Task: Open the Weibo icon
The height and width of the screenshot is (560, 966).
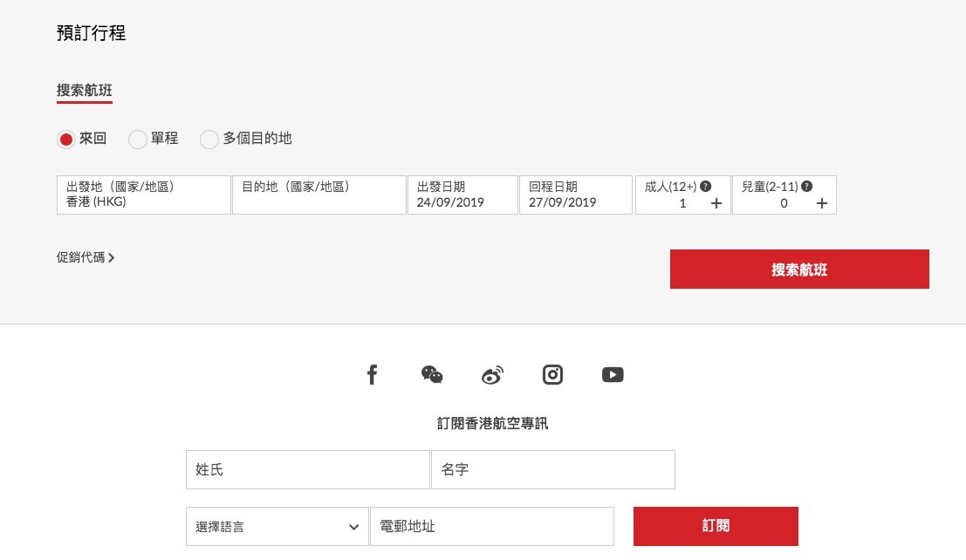Action: pos(492,374)
